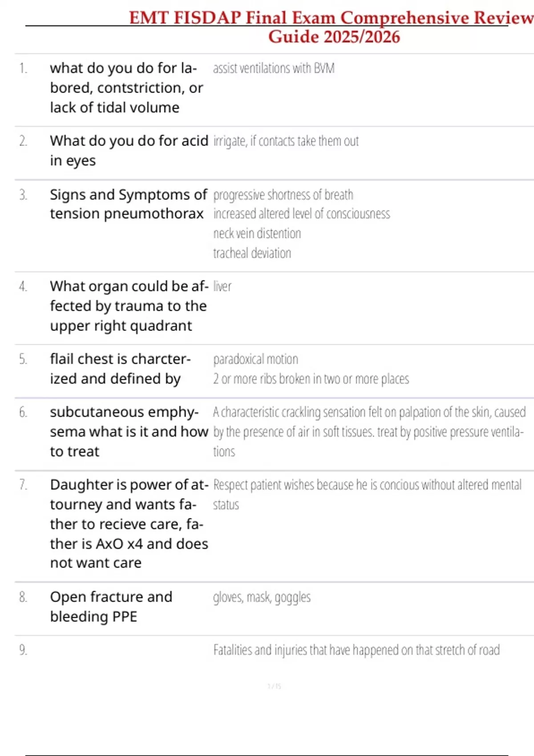This screenshot has width=534, height=756.
Task: Select the tension pneumothorax signs question
Action: pos(128,204)
